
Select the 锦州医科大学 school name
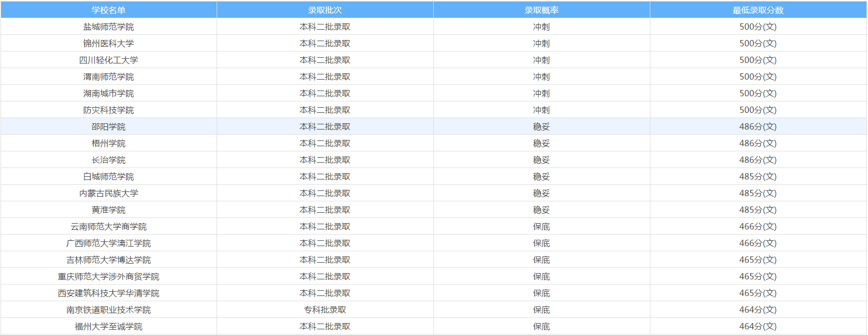[108, 43]
